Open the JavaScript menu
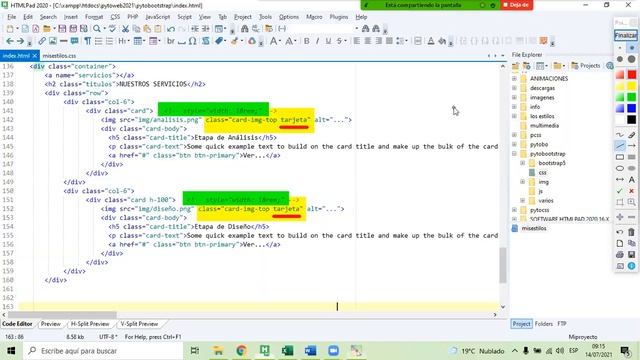Screen dimensions: 640x360 [158, 17]
